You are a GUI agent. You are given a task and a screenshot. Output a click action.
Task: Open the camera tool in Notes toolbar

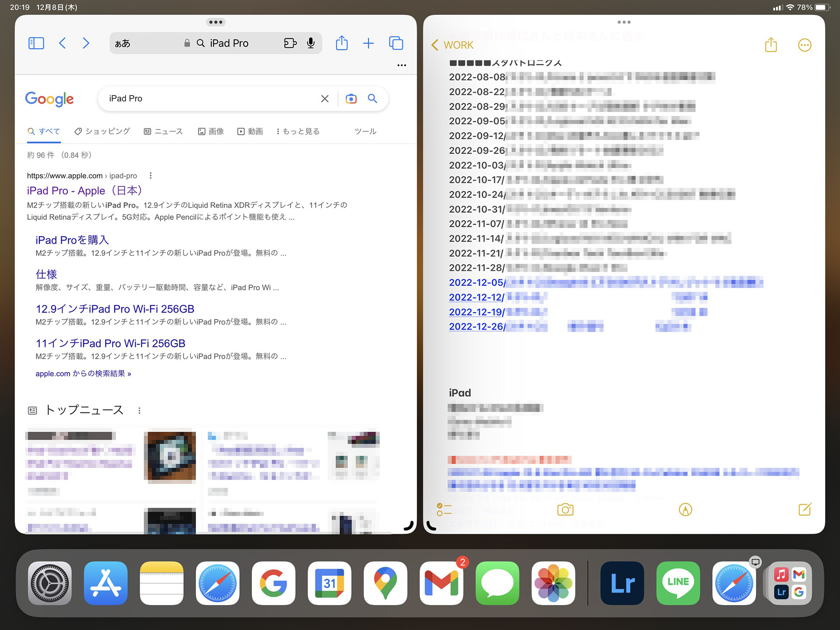[565, 509]
